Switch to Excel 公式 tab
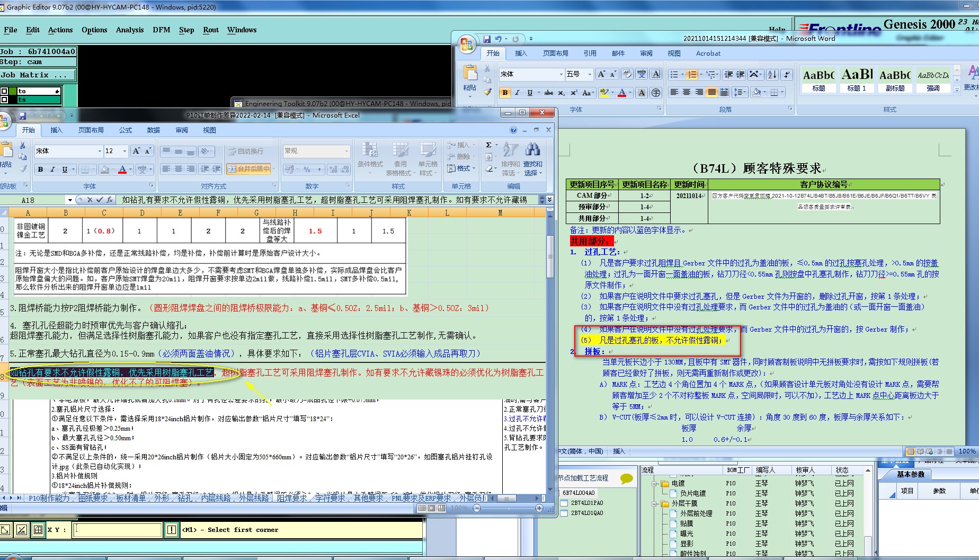 coord(126,130)
